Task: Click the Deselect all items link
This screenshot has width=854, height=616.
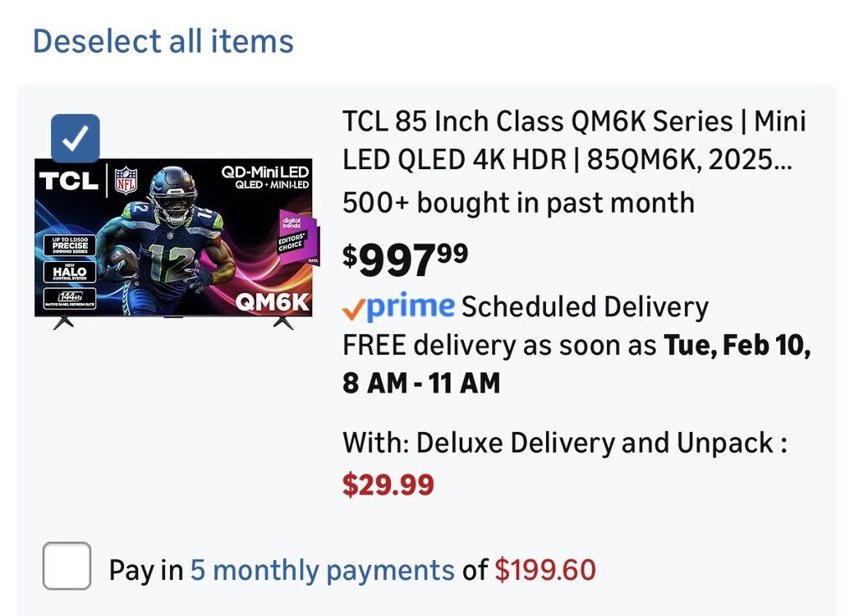Action: [x=163, y=41]
